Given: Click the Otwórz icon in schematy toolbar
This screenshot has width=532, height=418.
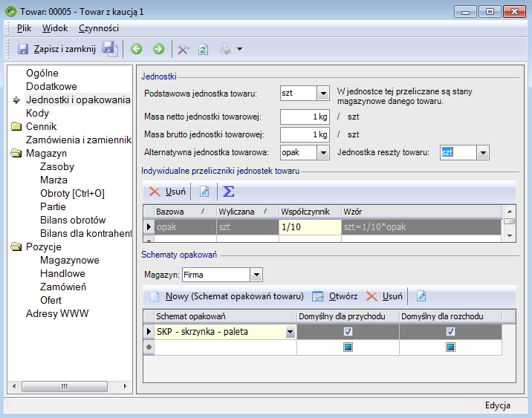Looking at the screenshot, I should [x=318, y=296].
